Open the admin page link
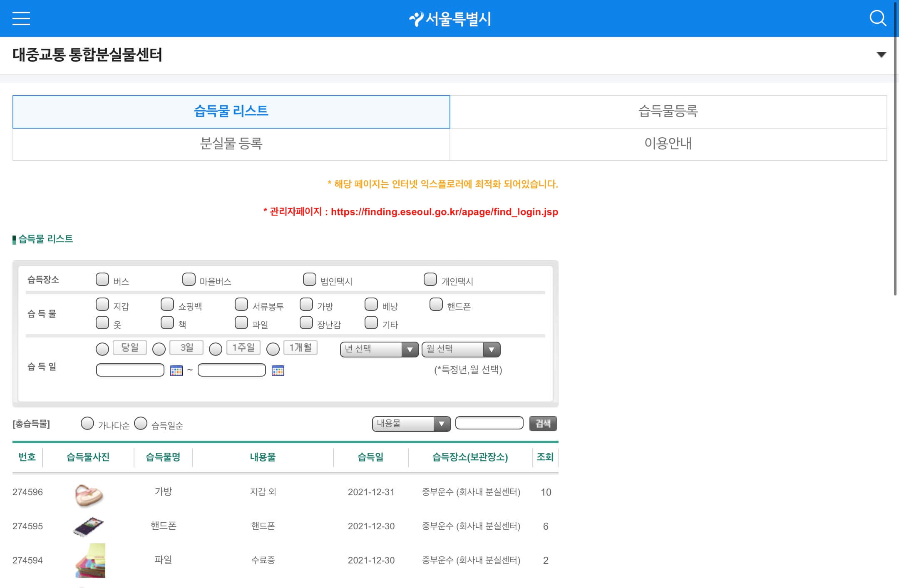The image size is (899, 588). pyautogui.click(x=444, y=212)
